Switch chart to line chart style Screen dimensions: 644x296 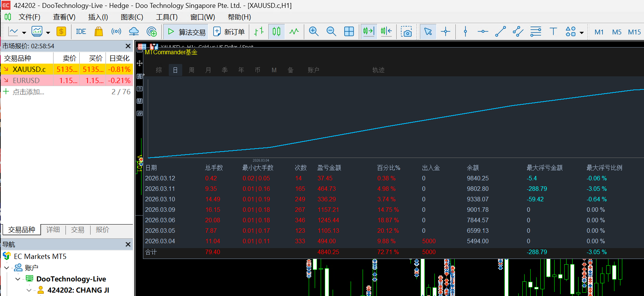294,31
